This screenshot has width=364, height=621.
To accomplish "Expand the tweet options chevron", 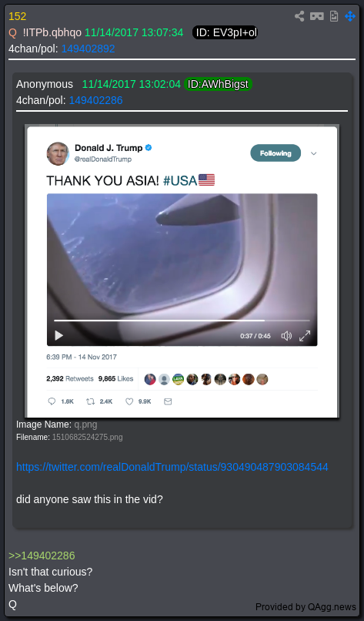I will point(314,153).
